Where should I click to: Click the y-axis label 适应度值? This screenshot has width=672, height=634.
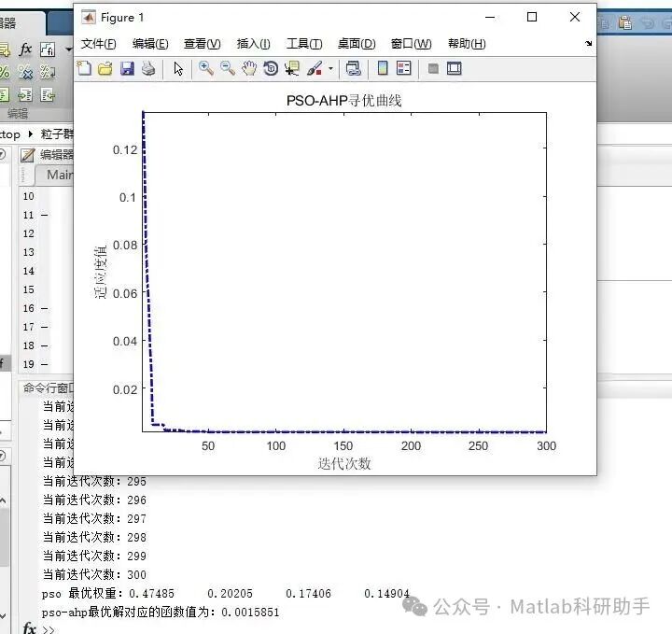pos(100,273)
